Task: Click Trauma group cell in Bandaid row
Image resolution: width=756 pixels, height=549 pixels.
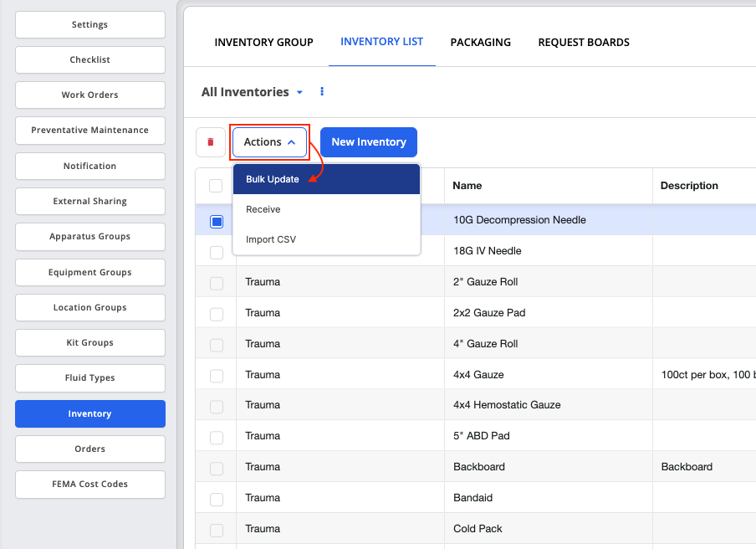Action: 340,497
